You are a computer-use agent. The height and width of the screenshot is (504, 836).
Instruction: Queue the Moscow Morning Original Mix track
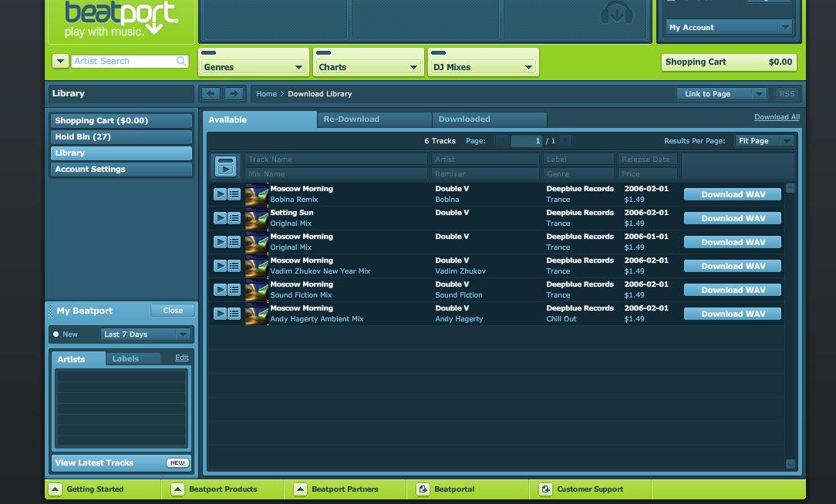[x=234, y=242]
